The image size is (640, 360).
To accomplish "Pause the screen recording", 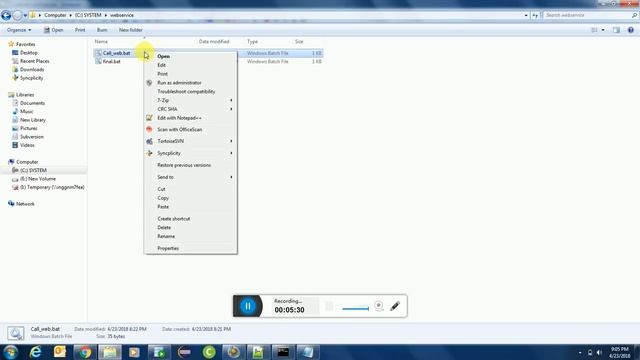I will pos(248,306).
